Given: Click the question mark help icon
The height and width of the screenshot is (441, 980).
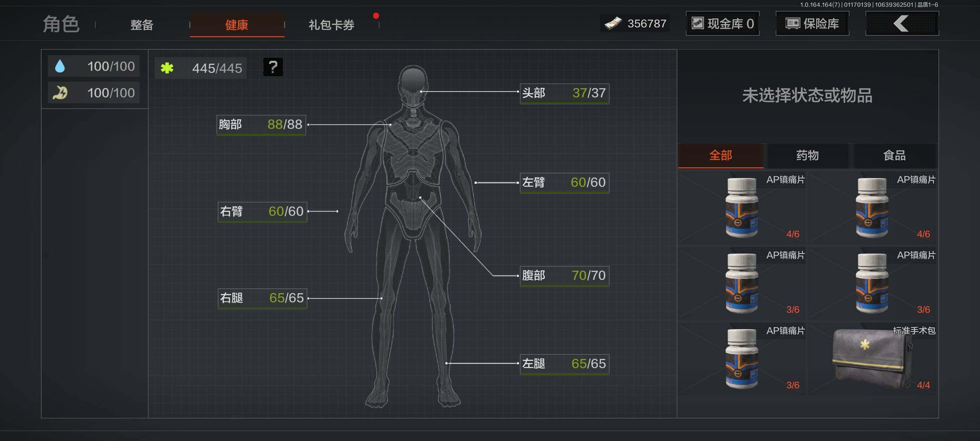Looking at the screenshot, I should coord(273,67).
